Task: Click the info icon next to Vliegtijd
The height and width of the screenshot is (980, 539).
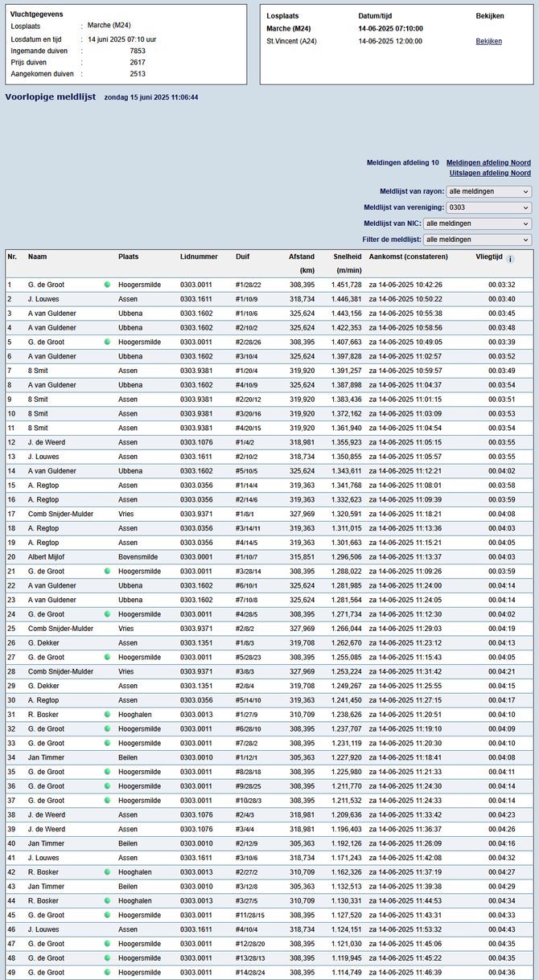Action: tap(510, 260)
